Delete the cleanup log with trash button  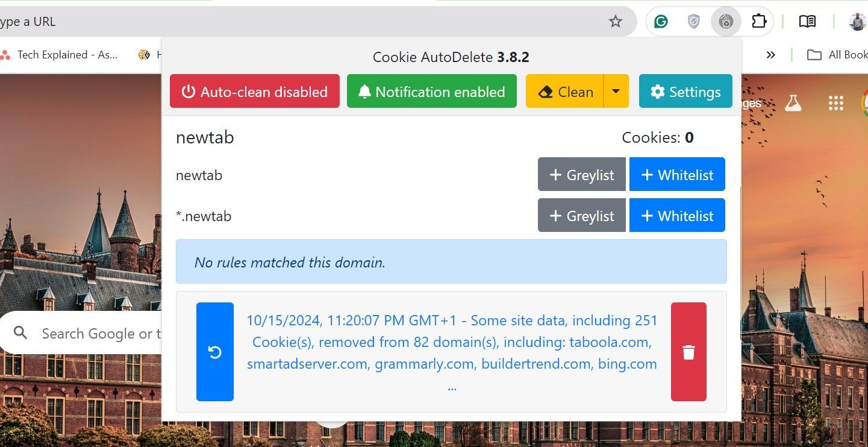pos(688,352)
